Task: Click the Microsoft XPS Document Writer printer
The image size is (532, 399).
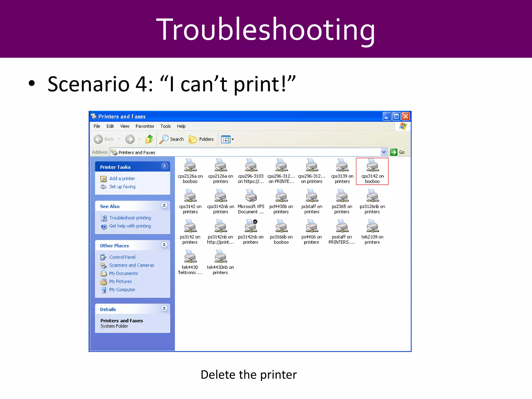Action: (251, 197)
